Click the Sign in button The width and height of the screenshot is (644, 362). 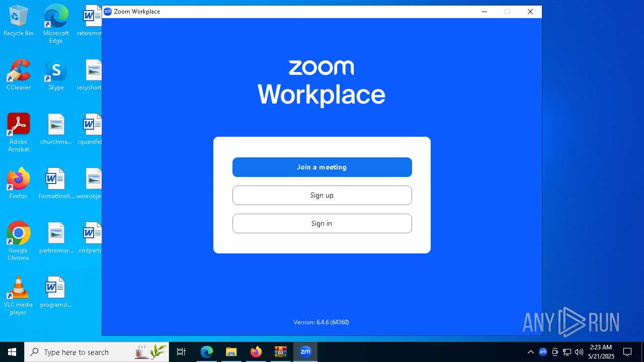322,223
